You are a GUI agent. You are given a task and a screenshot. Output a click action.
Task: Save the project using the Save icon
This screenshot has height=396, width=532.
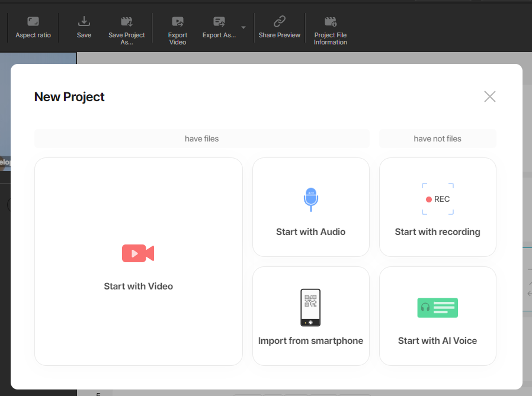point(84,22)
